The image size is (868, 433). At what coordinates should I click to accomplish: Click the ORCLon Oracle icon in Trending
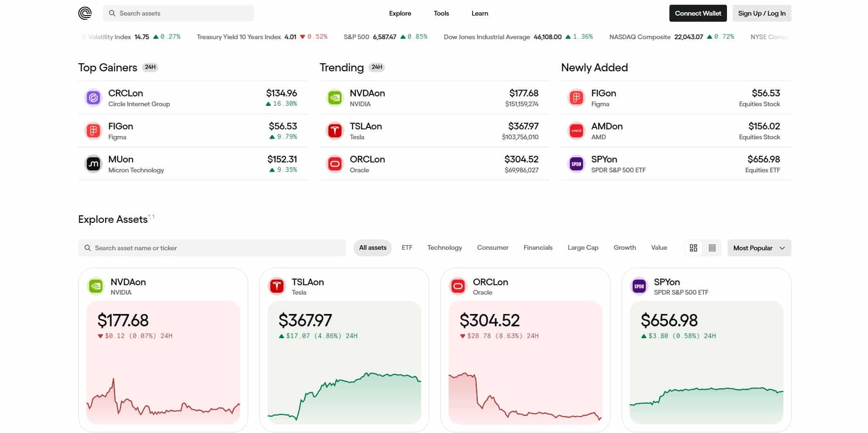point(335,164)
